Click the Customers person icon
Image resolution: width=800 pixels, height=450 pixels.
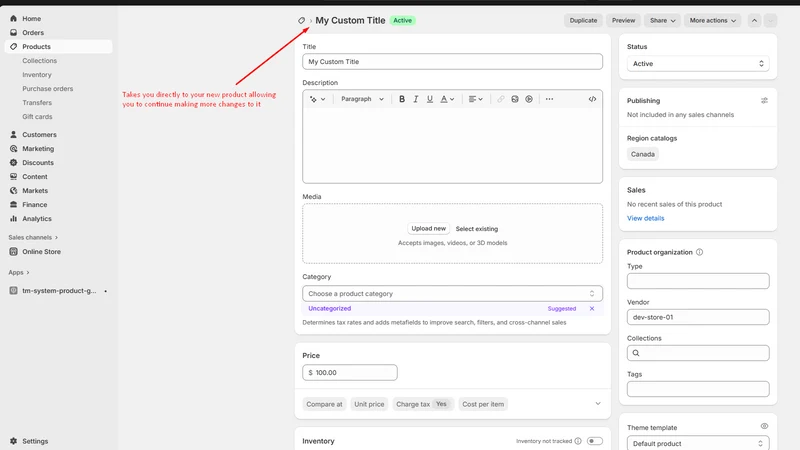click(13, 134)
